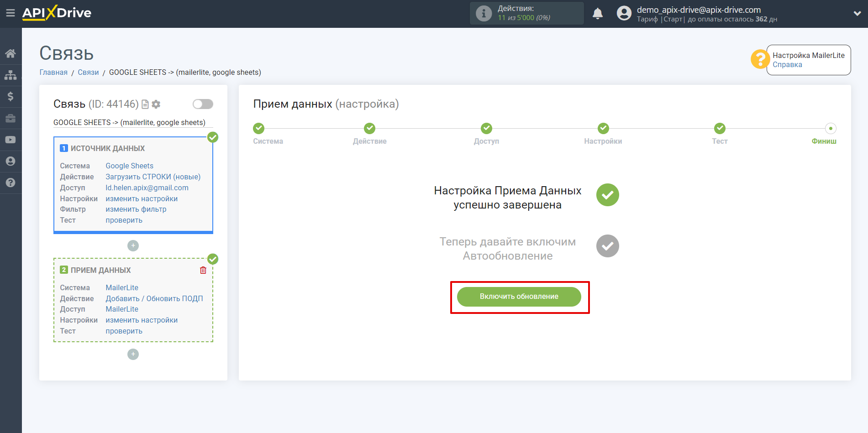Open the Google Sheets system link
This screenshot has width=868, height=433.
click(x=129, y=166)
